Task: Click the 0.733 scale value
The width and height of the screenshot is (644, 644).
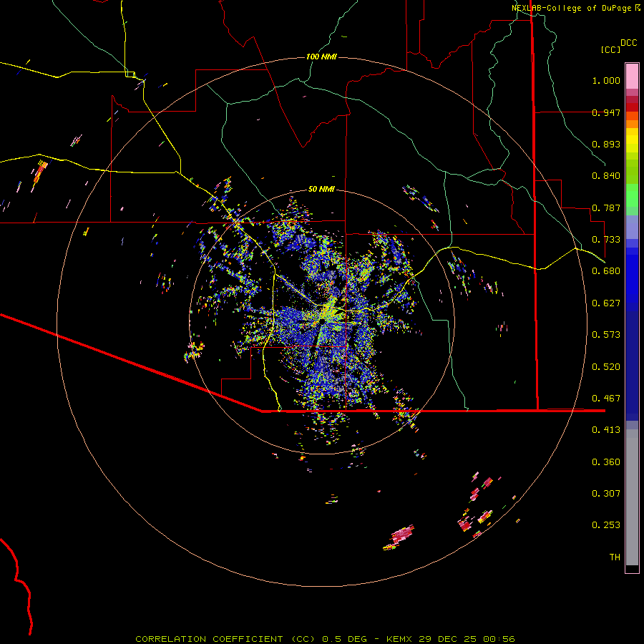Action: click(606, 240)
